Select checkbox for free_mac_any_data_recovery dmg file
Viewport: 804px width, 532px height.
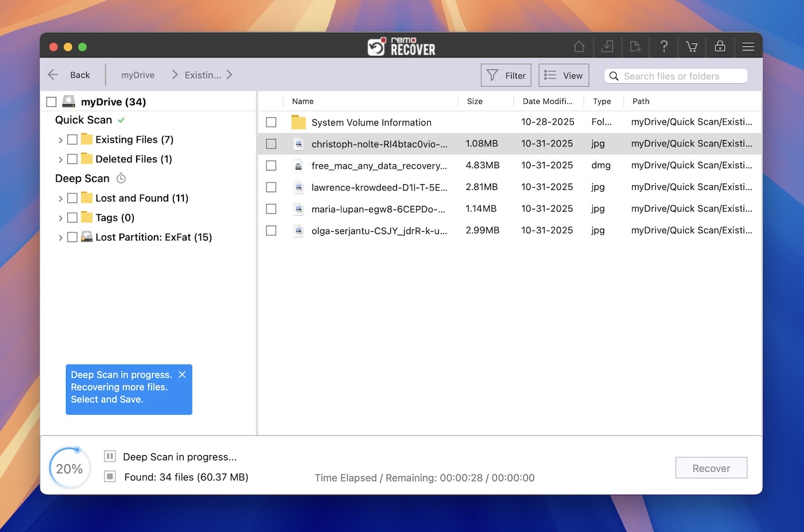(x=271, y=165)
